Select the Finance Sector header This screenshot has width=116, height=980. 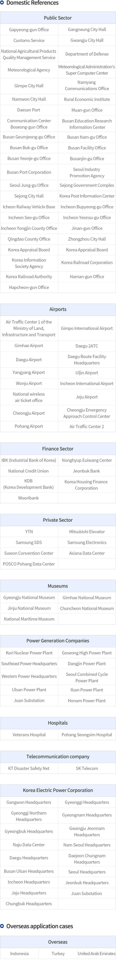coord(58,449)
